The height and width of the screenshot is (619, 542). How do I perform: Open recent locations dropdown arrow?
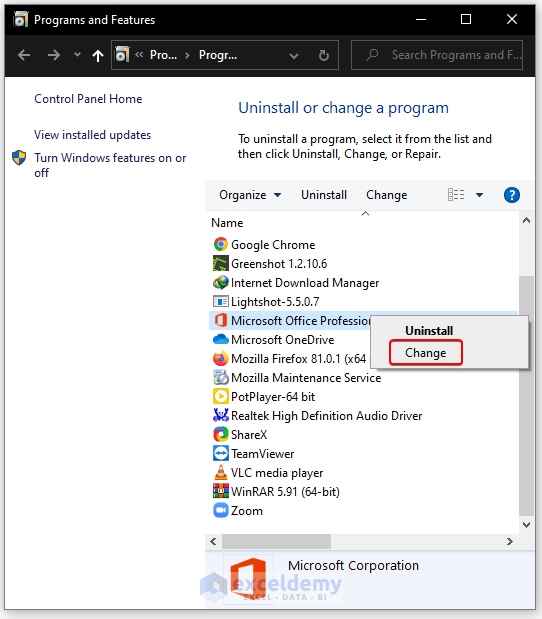77,54
